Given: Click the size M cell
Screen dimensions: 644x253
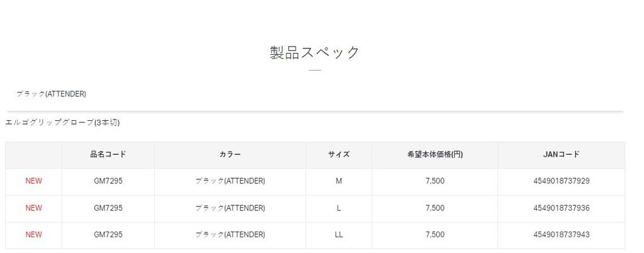Looking at the screenshot, I should [x=339, y=181].
